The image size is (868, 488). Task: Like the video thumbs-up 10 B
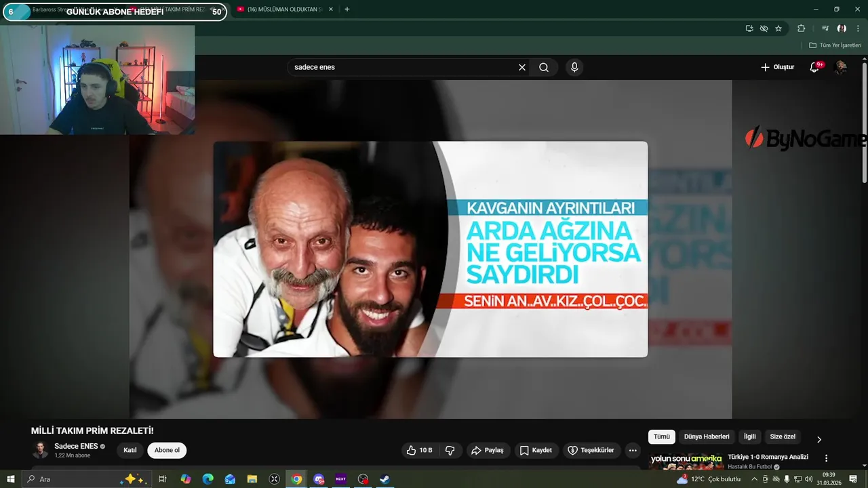click(420, 450)
